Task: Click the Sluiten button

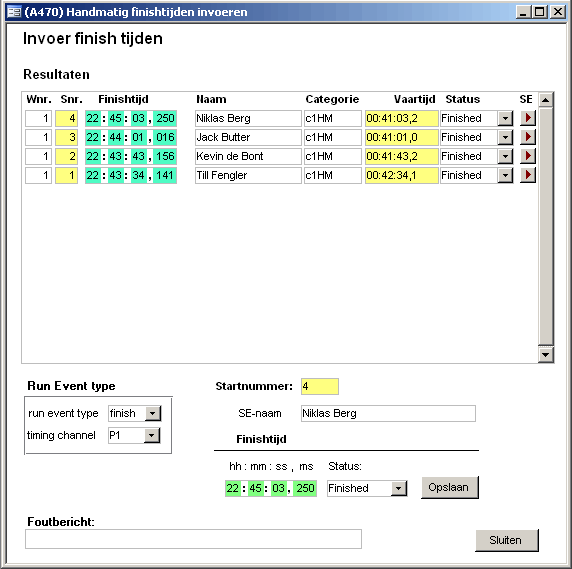Action: [507, 540]
